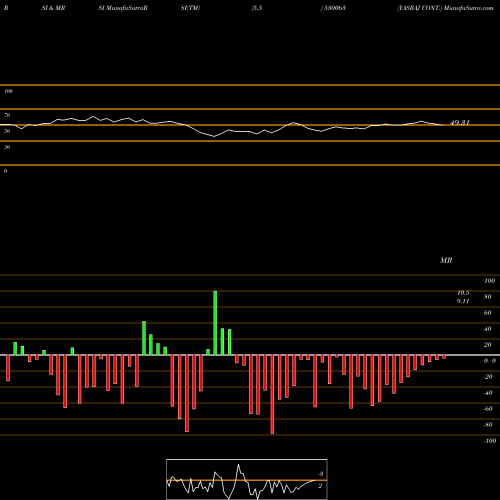Click the MR label above the histogram

coord(446,260)
